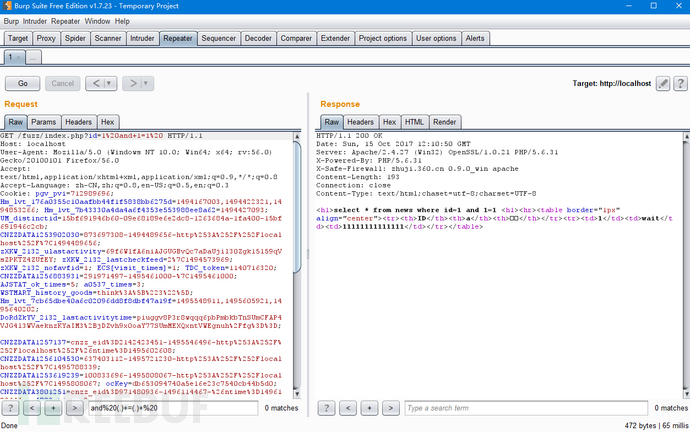This screenshot has height=432, width=690.
Task: Click request pane scrollbar up arrow
Action: [x=297, y=136]
